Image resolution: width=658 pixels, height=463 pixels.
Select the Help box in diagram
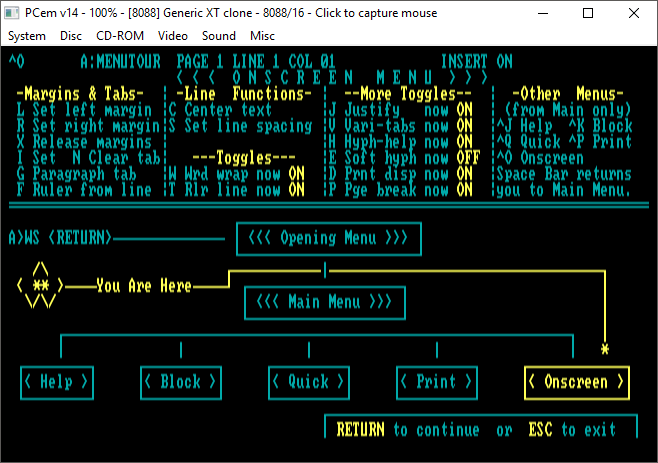pos(57,382)
